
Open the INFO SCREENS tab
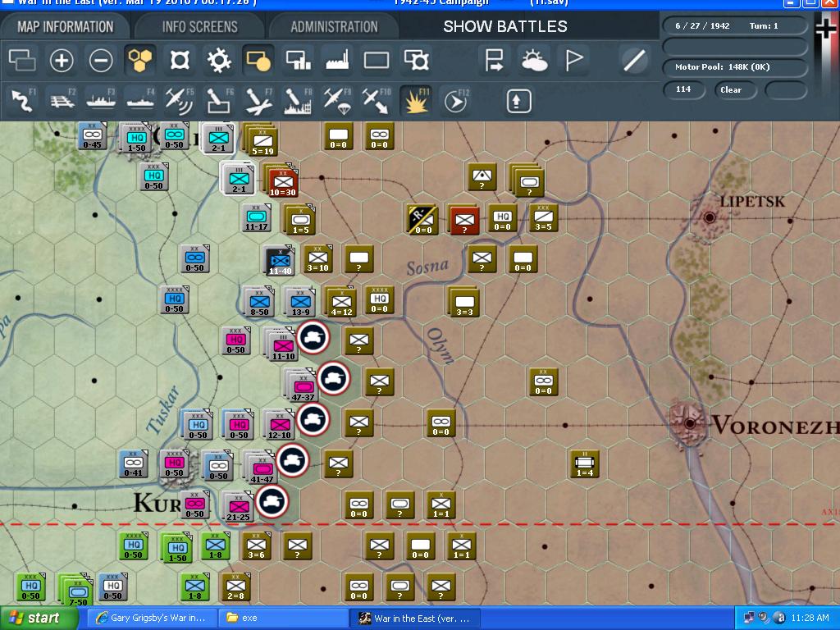200,26
